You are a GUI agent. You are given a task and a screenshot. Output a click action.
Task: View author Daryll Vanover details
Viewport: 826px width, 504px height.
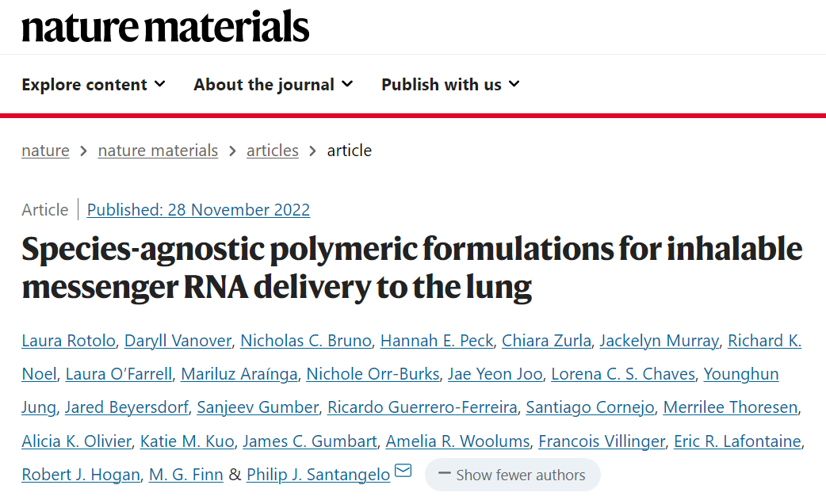178,341
